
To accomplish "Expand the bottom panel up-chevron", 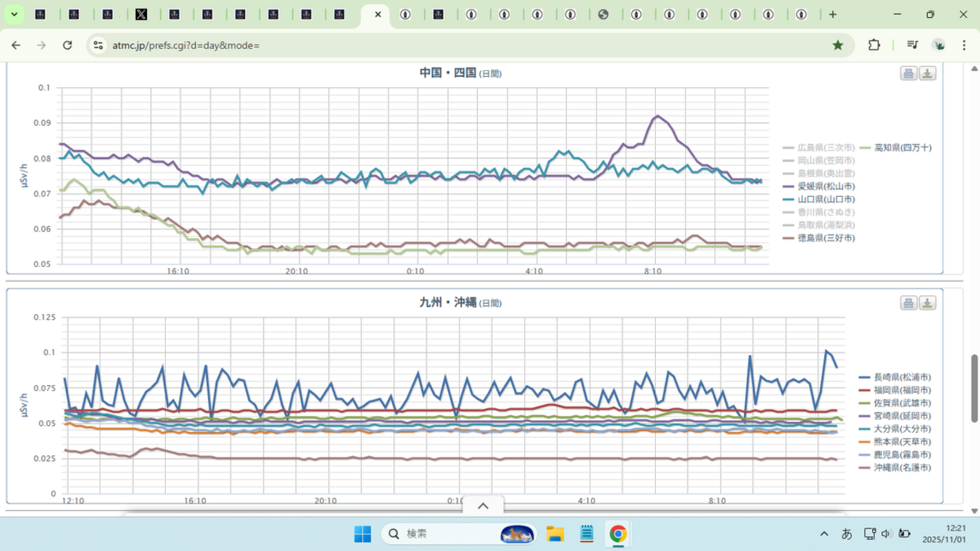I will (x=483, y=506).
